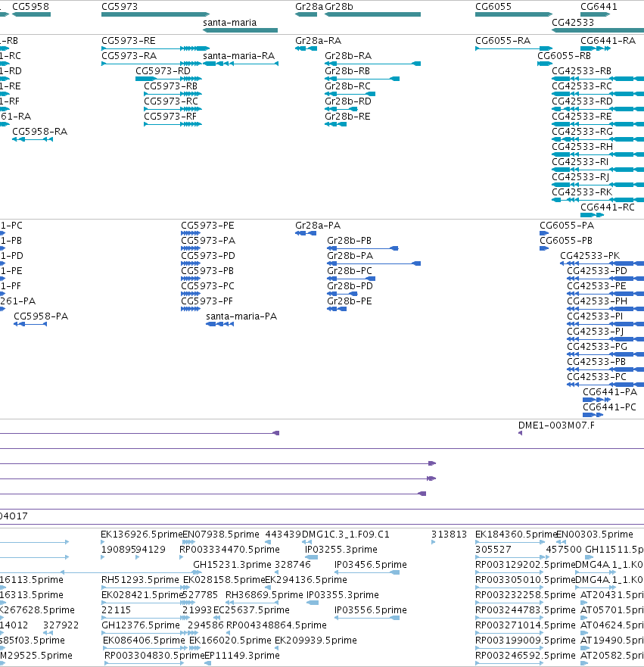Click the CG6055-RA transcript label
644x667 pixels.
pyautogui.click(x=503, y=41)
